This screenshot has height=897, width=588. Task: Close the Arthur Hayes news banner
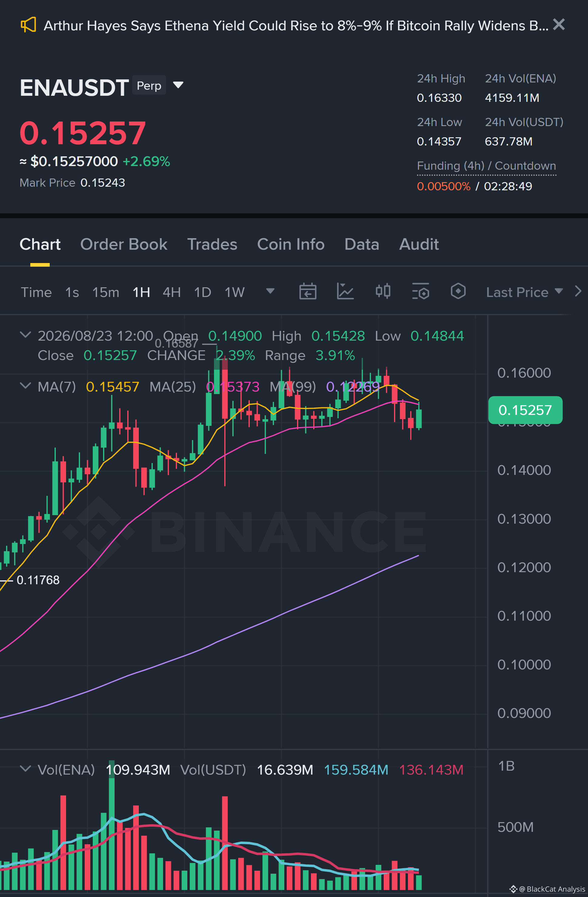[x=559, y=25]
